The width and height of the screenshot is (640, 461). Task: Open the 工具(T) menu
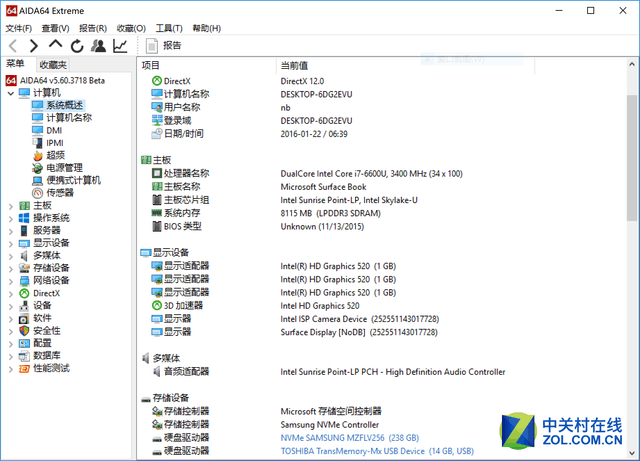point(169,28)
